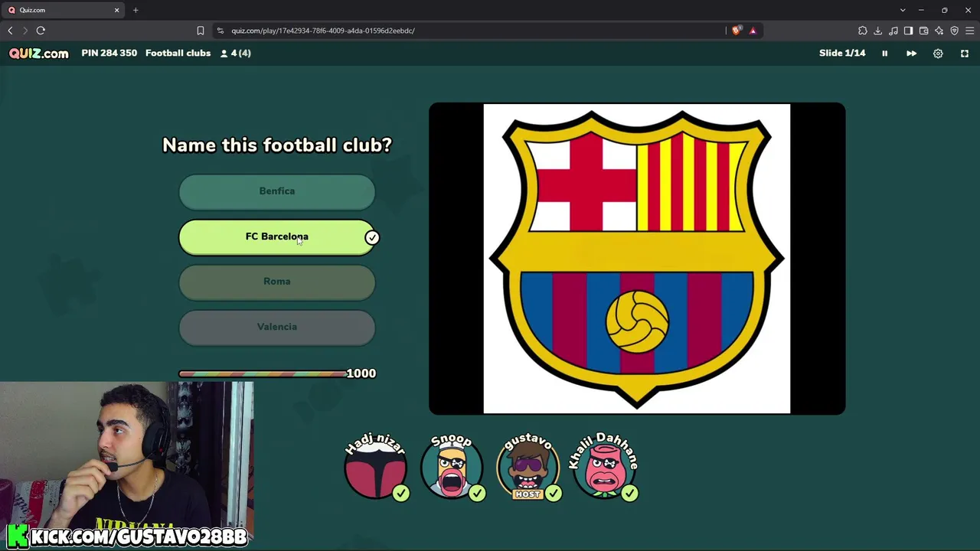Click Snoop's player avatar
The image size is (980, 551).
(452, 468)
